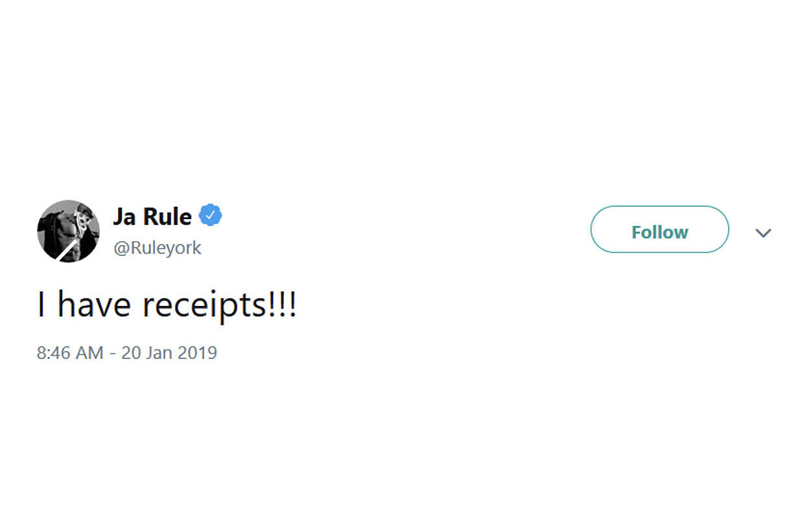Click the word "Ja" in the display name
Image resolution: width=805 pixels, height=532 pixels.
[124, 216]
